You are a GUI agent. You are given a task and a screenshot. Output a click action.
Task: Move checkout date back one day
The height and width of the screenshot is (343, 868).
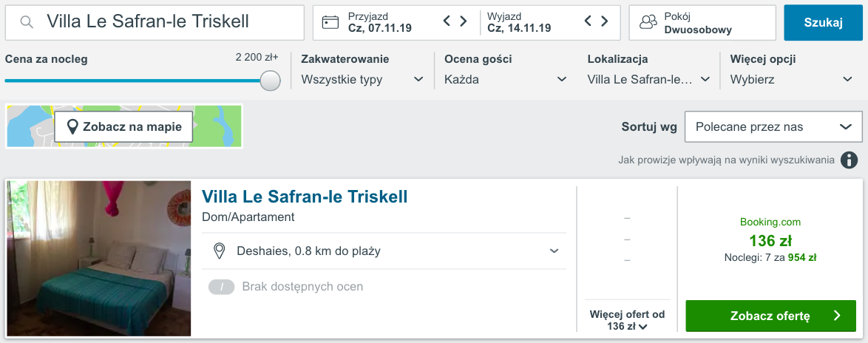(x=588, y=21)
